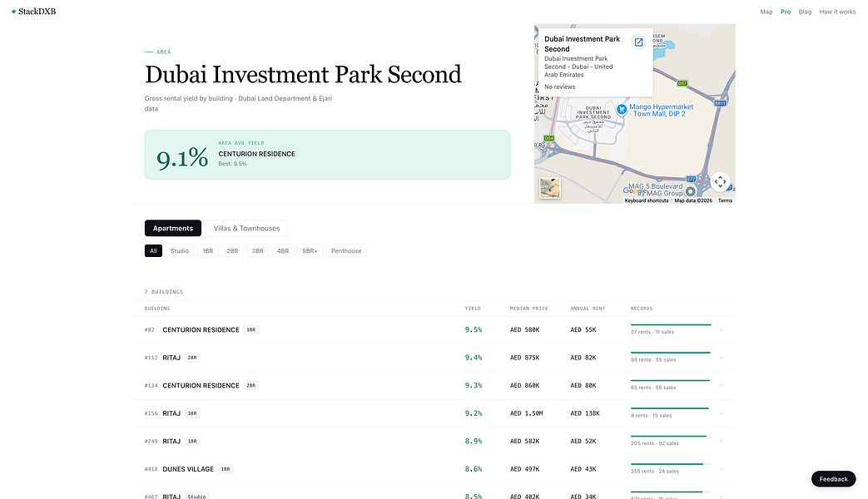The height and width of the screenshot is (499, 868).
Task: Click the 1BR tag in #82 row
Action: pyautogui.click(x=250, y=329)
